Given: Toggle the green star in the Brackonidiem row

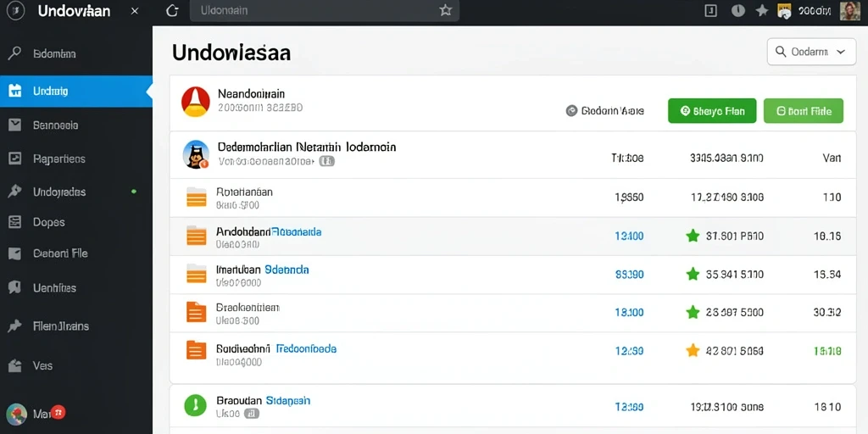Looking at the screenshot, I should tap(693, 312).
